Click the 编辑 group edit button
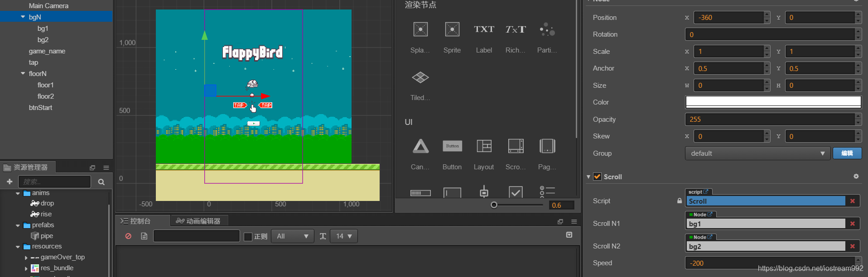The image size is (868, 277). coord(847,153)
